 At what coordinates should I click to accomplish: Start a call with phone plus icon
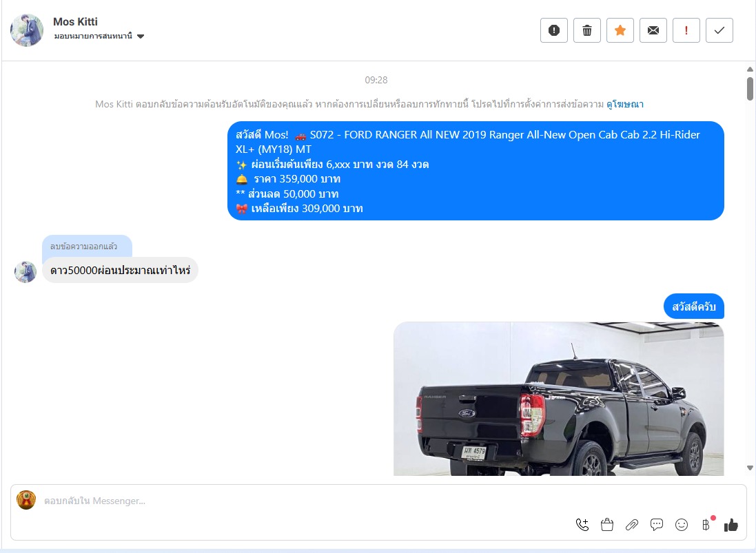[x=582, y=525]
